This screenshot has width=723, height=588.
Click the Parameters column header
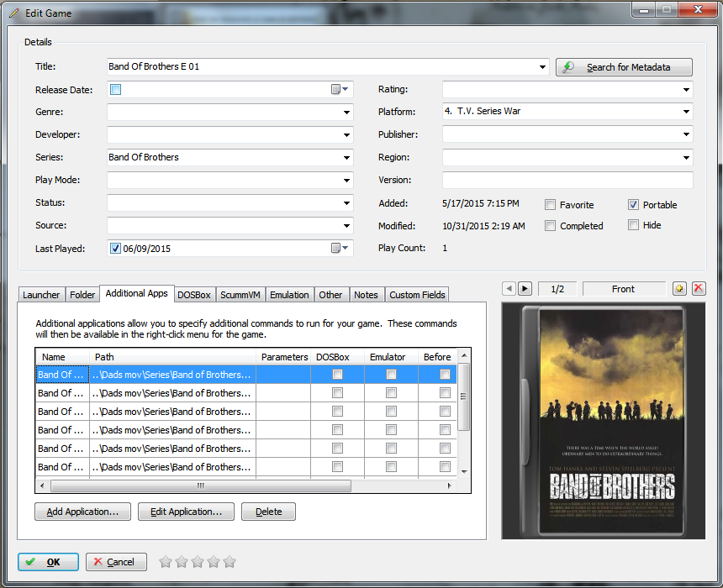coord(284,357)
